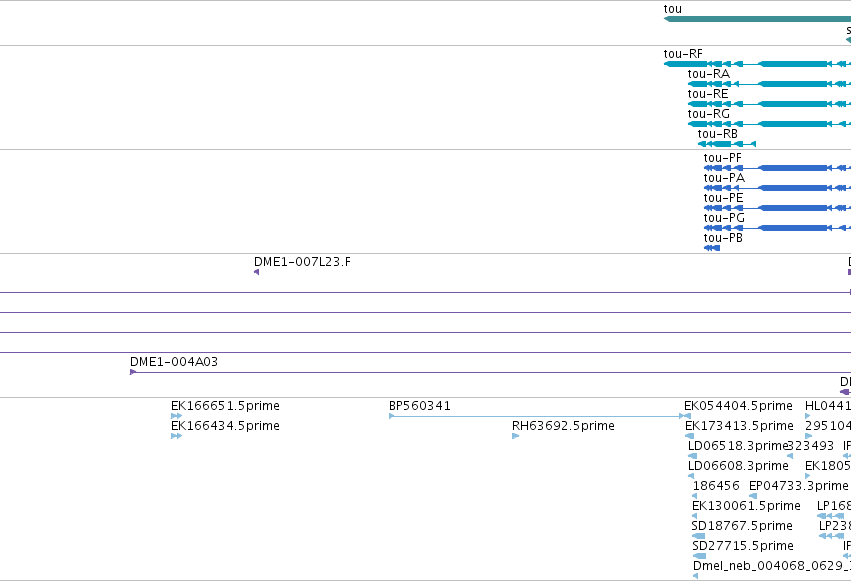The image size is (851, 581).
Task: Select the EP04733.3prime arrow glyph
Action: click(753, 496)
